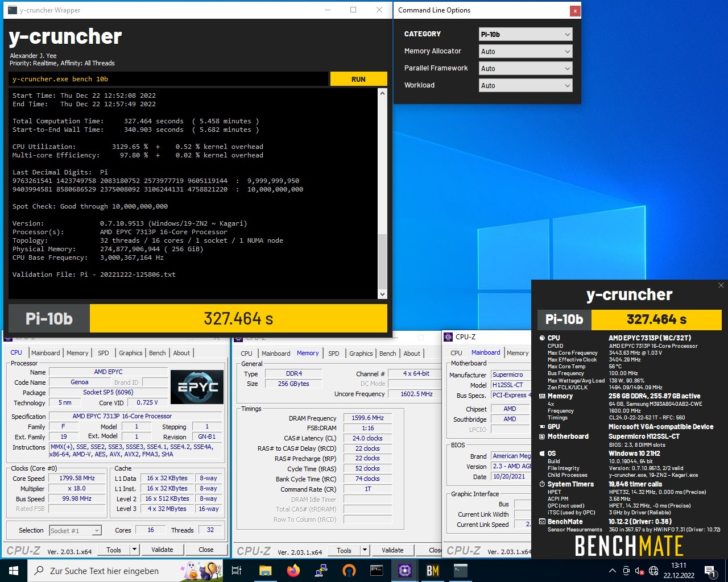Image resolution: width=728 pixels, height=582 pixels.
Task: Open the Memory Allocator dropdown
Action: coord(526,51)
